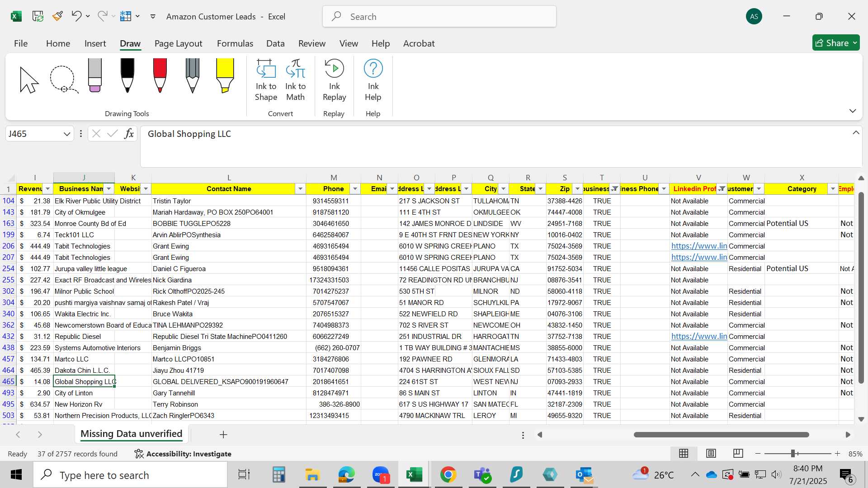Click the AutoSave icon in the title bar
Viewport: 868px width, 488px height.
[38, 16]
